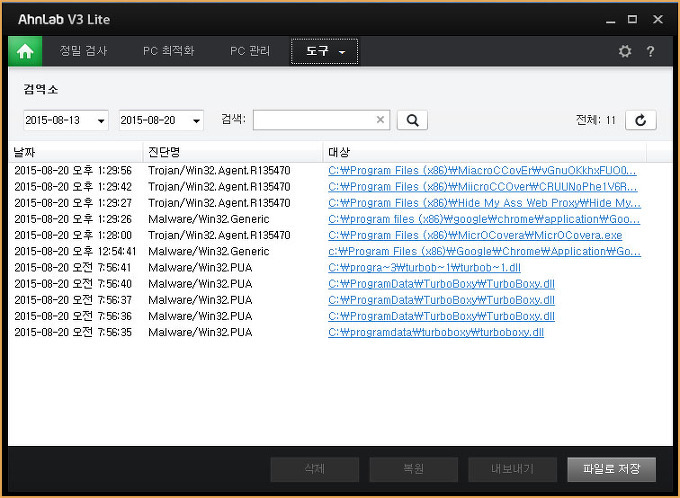Open the MiacroCCovEr file path link
The width and height of the screenshot is (680, 498).
482,170
